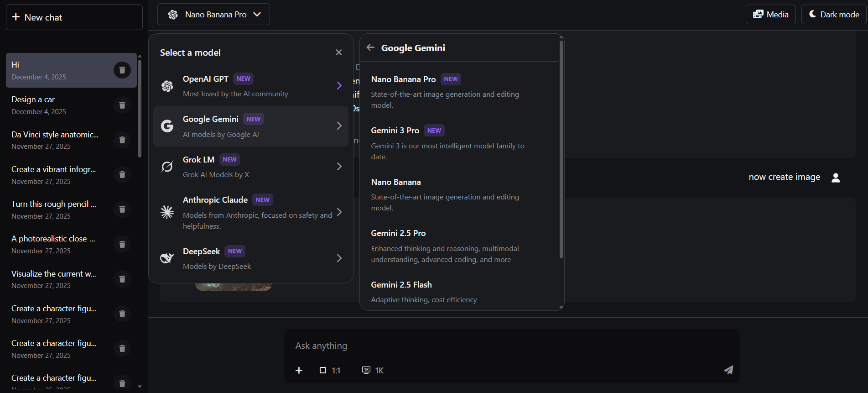
Task: Click the Grok logo icon
Action: (x=167, y=167)
